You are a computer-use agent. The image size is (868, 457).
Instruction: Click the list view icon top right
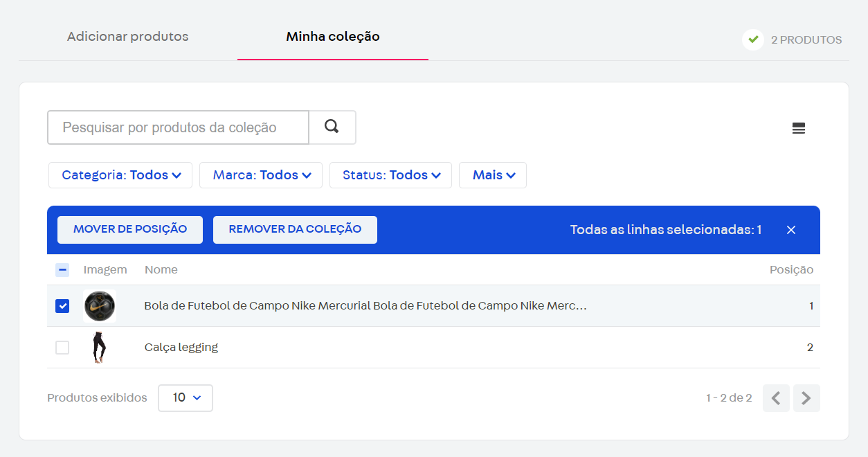[799, 128]
